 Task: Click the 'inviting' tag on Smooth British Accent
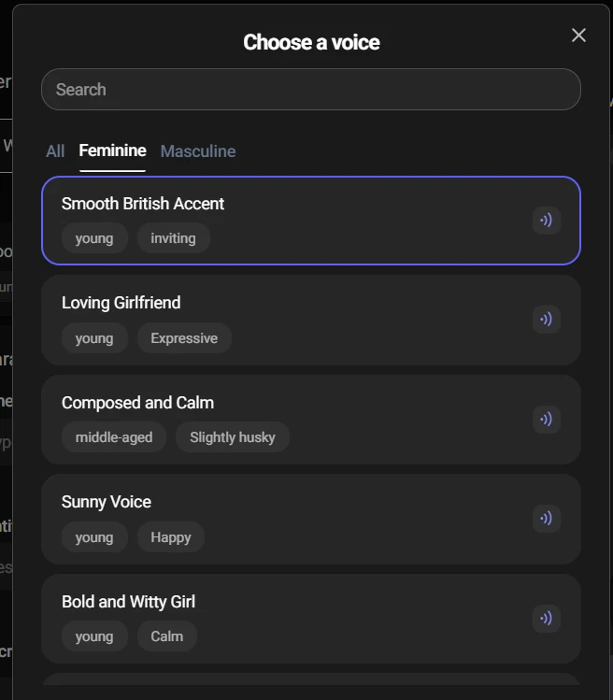point(174,238)
